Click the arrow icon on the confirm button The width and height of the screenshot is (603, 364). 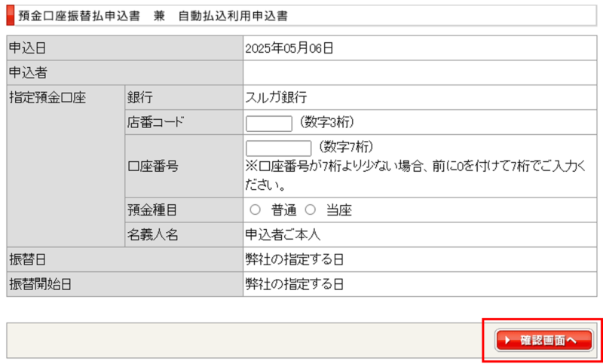[507, 341]
